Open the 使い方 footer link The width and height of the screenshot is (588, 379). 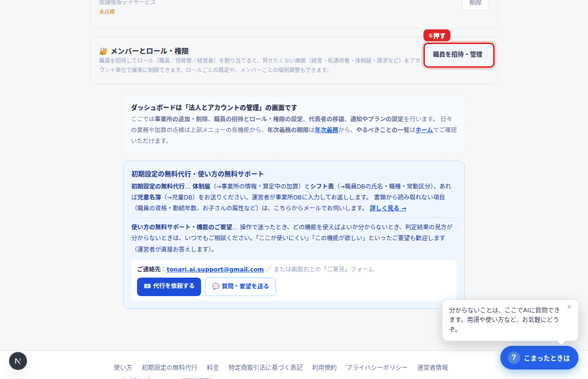[123, 368]
